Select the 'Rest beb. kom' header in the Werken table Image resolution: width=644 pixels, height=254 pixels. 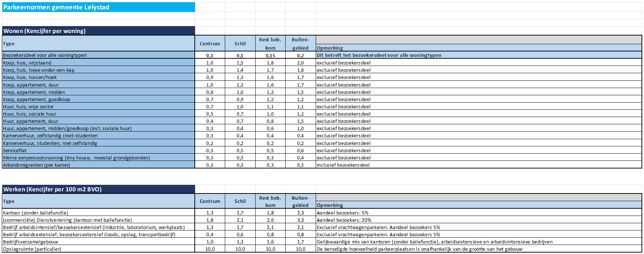270,201
